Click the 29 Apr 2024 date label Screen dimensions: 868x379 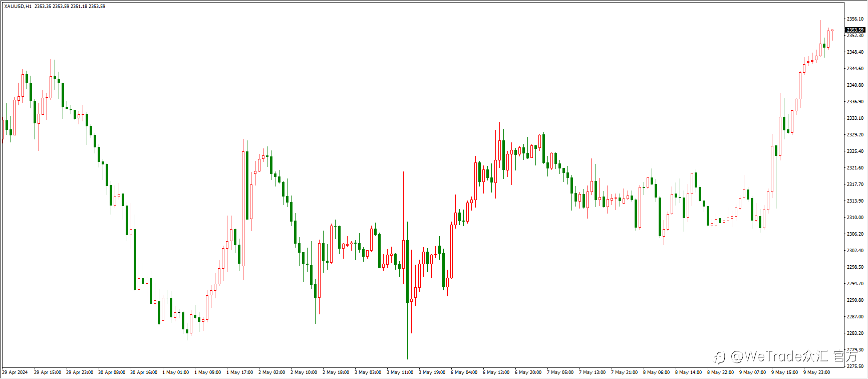click(15, 372)
